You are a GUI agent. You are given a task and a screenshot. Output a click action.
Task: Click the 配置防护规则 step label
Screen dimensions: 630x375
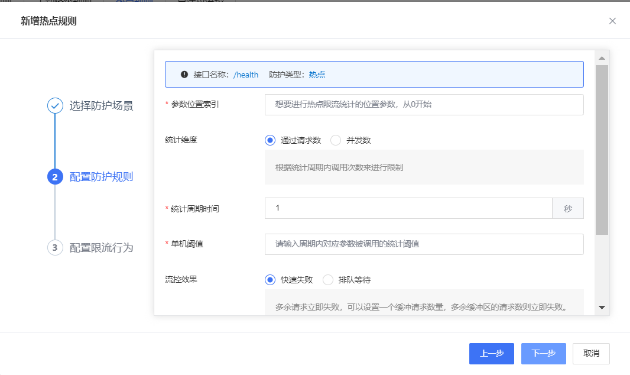coord(101,177)
